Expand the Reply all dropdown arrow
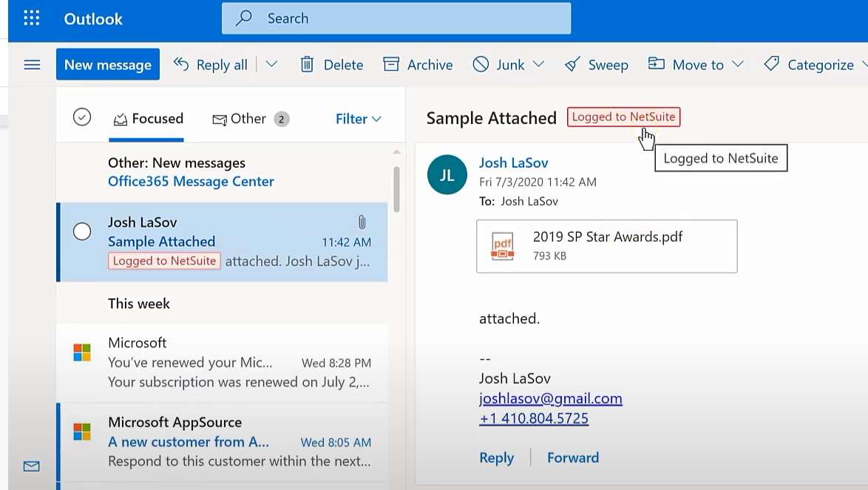Viewport: 868px width, 490px height. pos(271,64)
